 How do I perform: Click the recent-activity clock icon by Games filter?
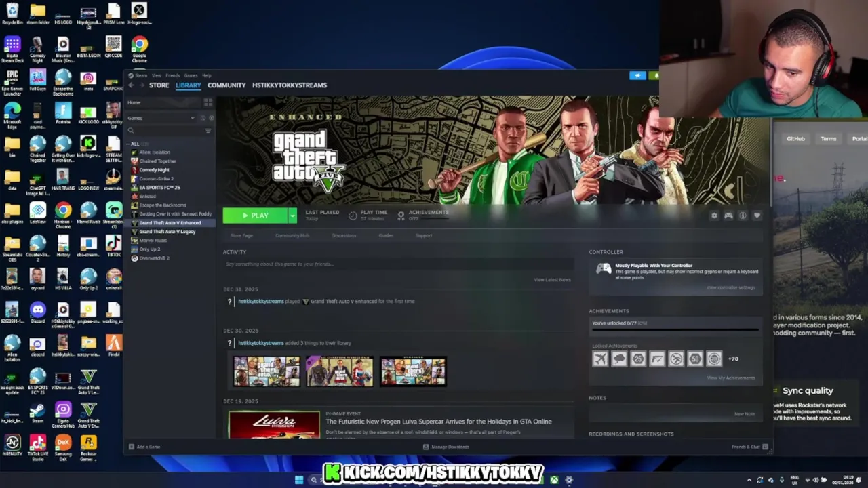202,118
